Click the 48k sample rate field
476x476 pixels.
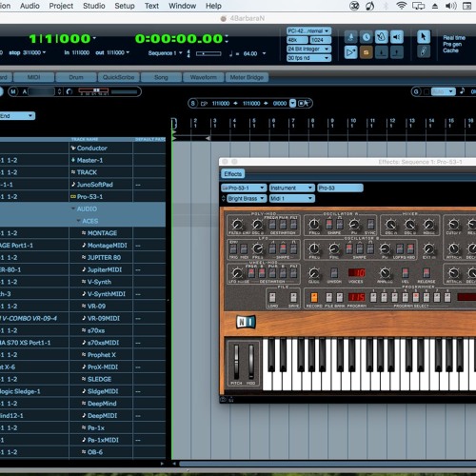coord(297,40)
